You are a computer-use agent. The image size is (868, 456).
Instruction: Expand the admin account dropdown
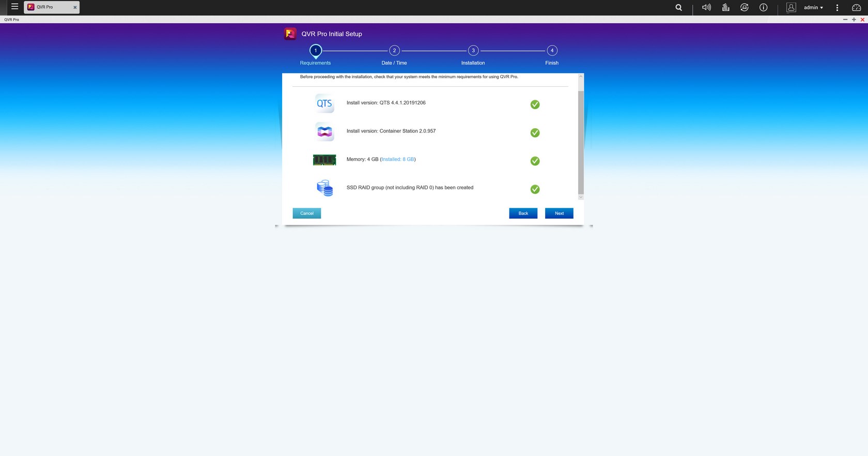pos(814,7)
